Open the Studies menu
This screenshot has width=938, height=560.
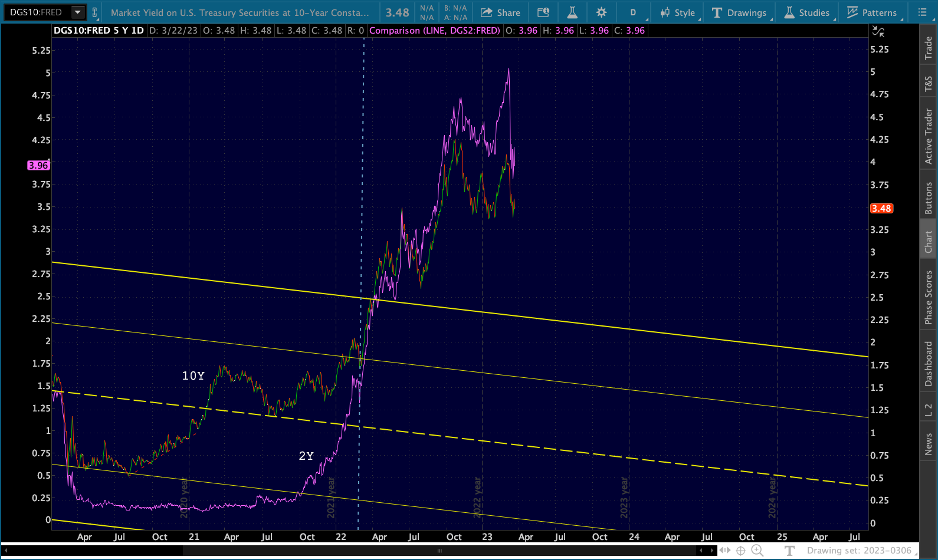(806, 12)
